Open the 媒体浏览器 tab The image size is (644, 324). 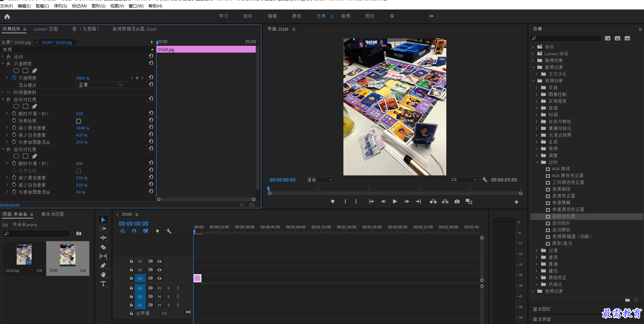tap(52, 214)
